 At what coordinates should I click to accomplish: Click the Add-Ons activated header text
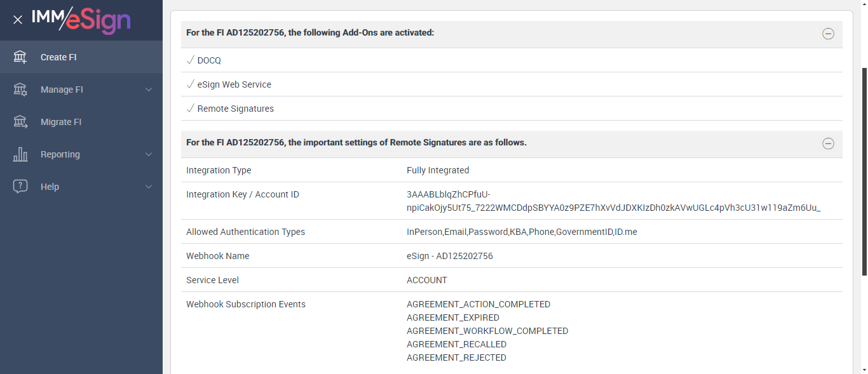pyautogui.click(x=310, y=32)
